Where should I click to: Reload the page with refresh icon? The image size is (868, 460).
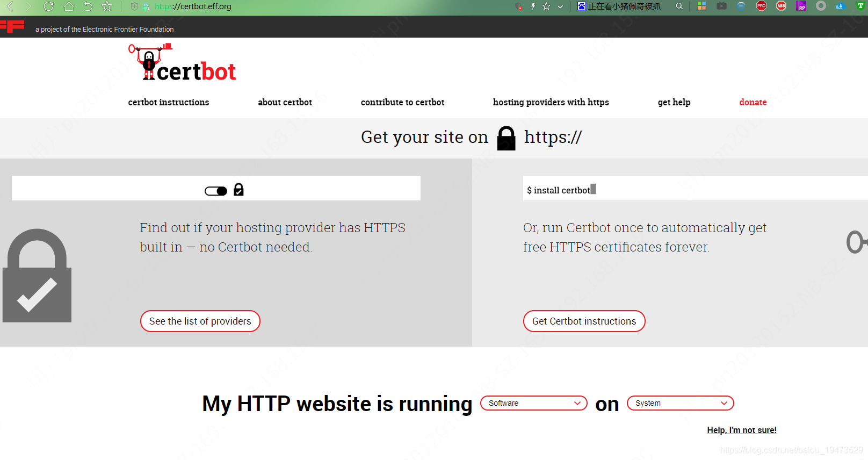(48, 6)
